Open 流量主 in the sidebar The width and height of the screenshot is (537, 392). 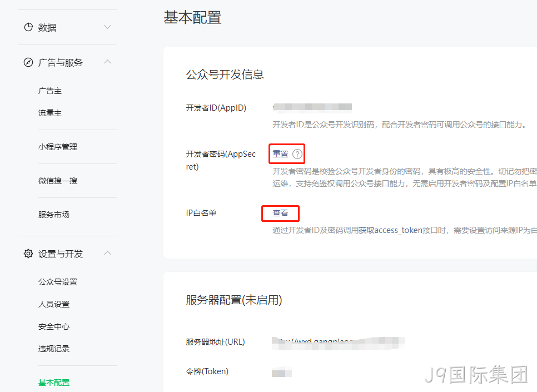[50, 113]
